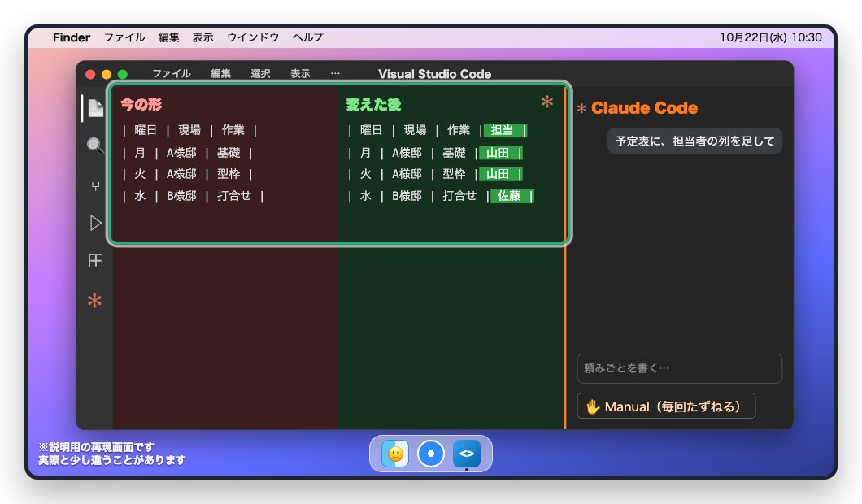Click the orange asterisk icon beside the 変えた後 header
This screenshot has height=504, width=862.
click(547, 102)
